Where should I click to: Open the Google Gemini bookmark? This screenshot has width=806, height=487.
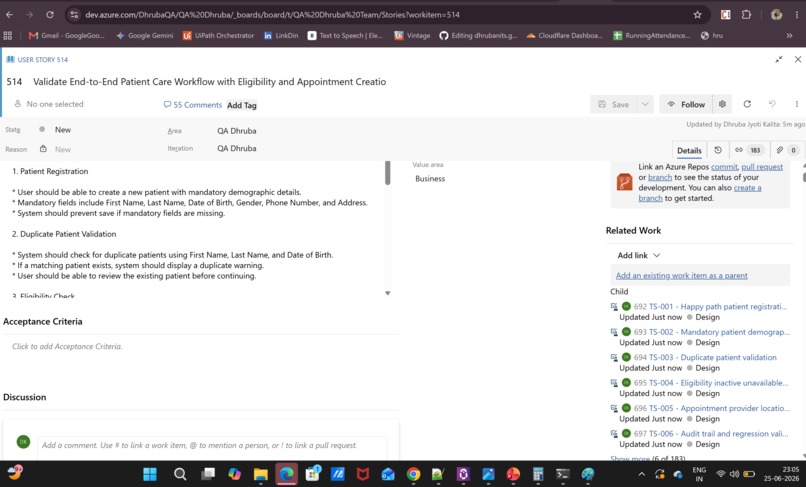pos(144,35)
